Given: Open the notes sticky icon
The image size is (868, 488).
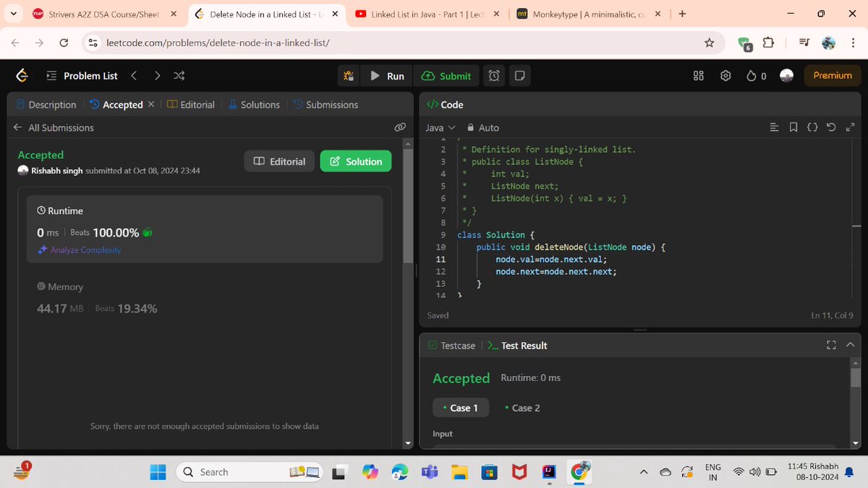Looking at the screenshot, I should tap(519, 76).
